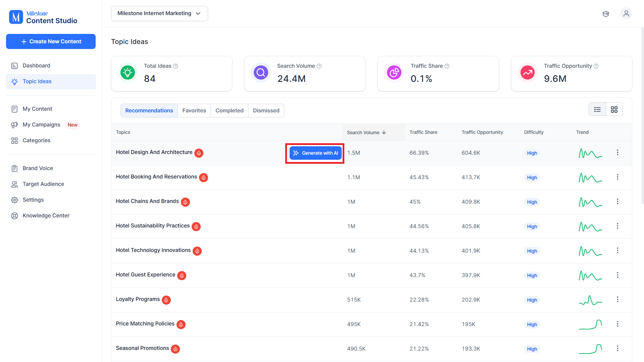Open three-dot menu for Loyalty Programs row
This screenshot has width=644, height=362.
point(617,300)
